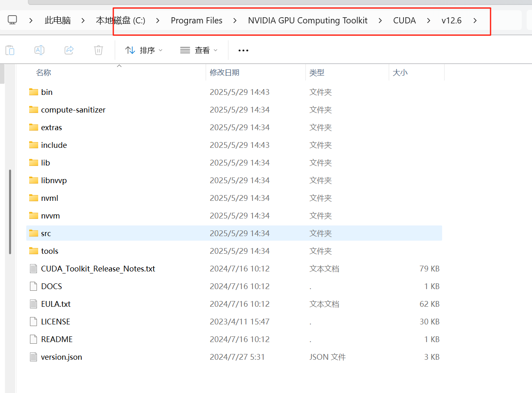Click the README file icon
This screenshot has width=532, height=393.
34,339
